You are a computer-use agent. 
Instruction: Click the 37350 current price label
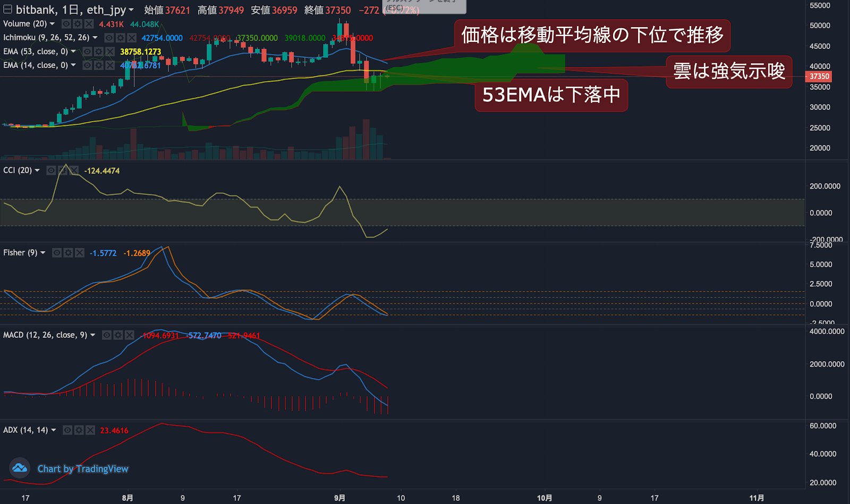819,76
